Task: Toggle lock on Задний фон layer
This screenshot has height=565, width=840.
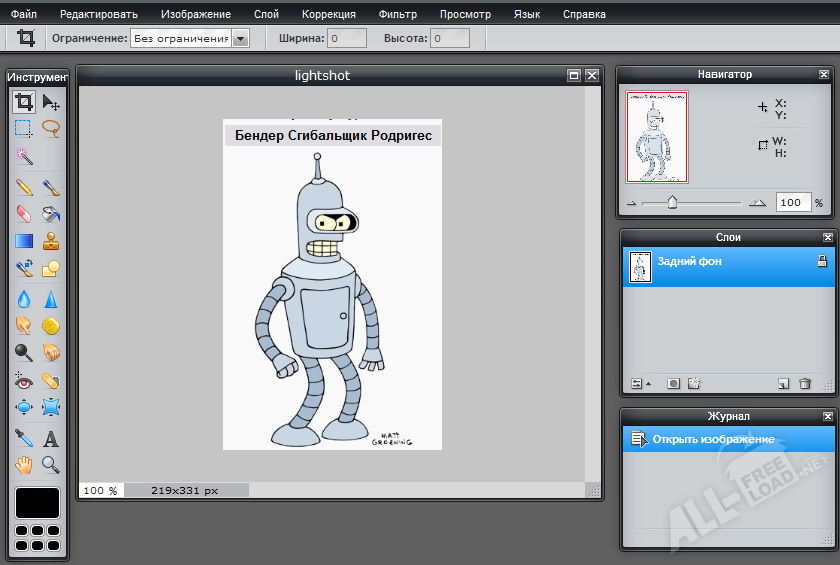Action: coord(822,261)
